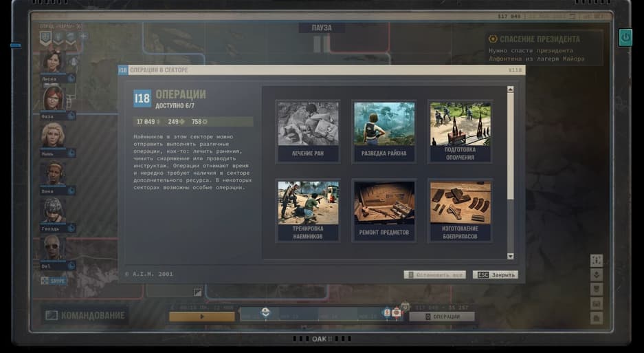Select the blonde mercenary portrait
The width and height of the screenshot is (644, 353).
[52, 136]
